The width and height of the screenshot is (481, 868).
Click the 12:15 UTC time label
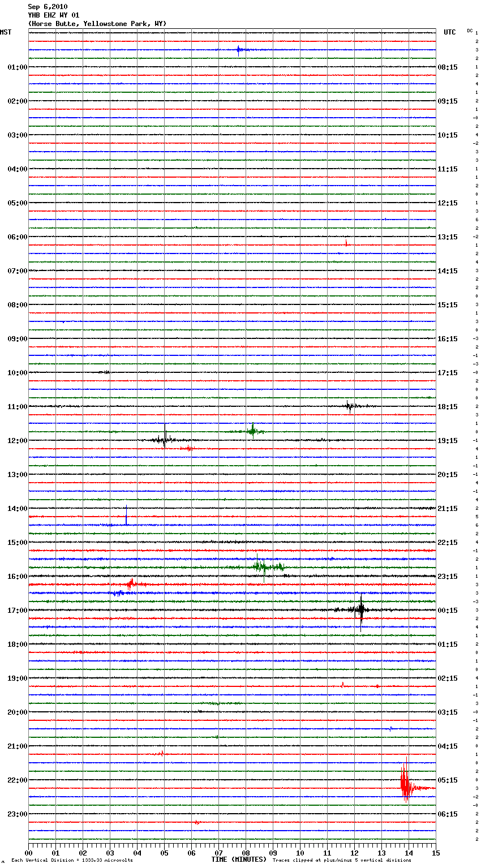click(448, 203)
